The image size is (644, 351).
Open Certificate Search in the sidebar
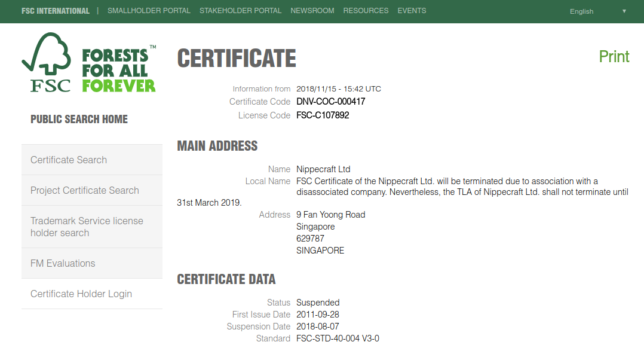point(69,160)
